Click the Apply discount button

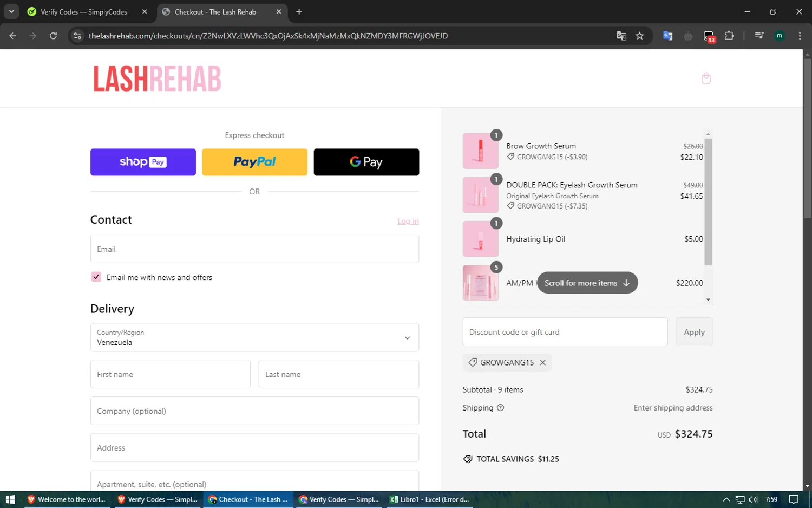click(x=694, y=332)
